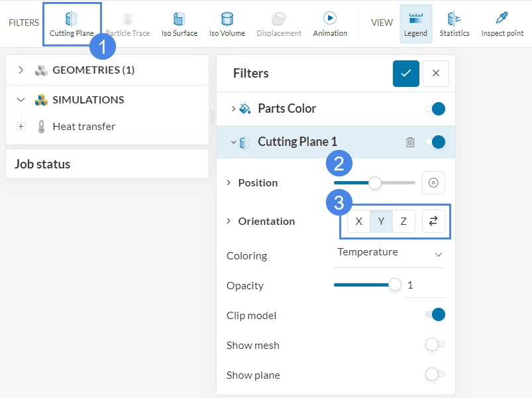Viewport: 532px width, 398px height.
Task: Click the Opacity slider handle
Action: pos(395,285)
